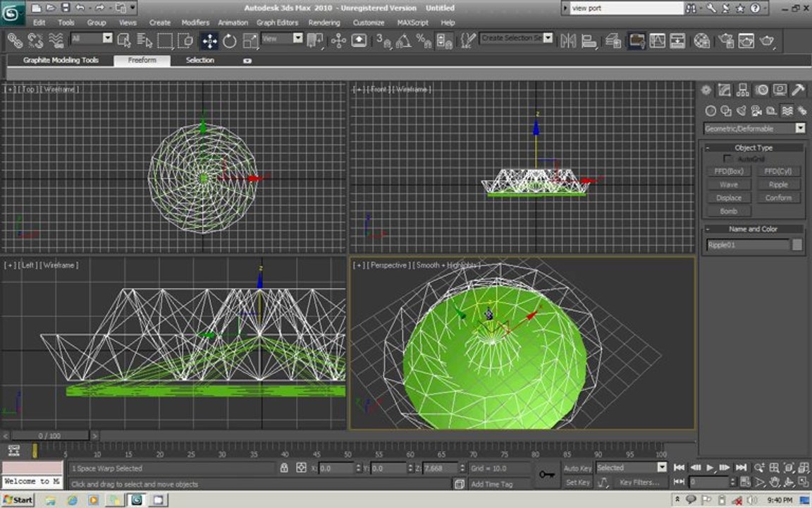Viewport: 812px width, 508px height.
Task: Toggle Angle Snap
Action: click(x=403, y=40)
